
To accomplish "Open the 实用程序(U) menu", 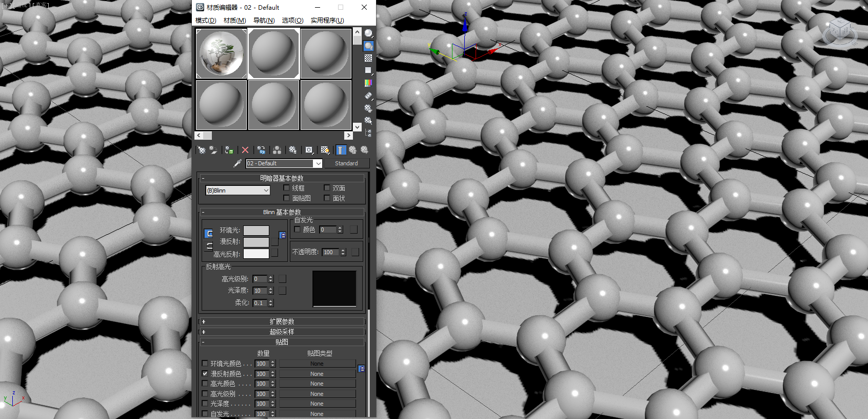I will pos(327,21).
